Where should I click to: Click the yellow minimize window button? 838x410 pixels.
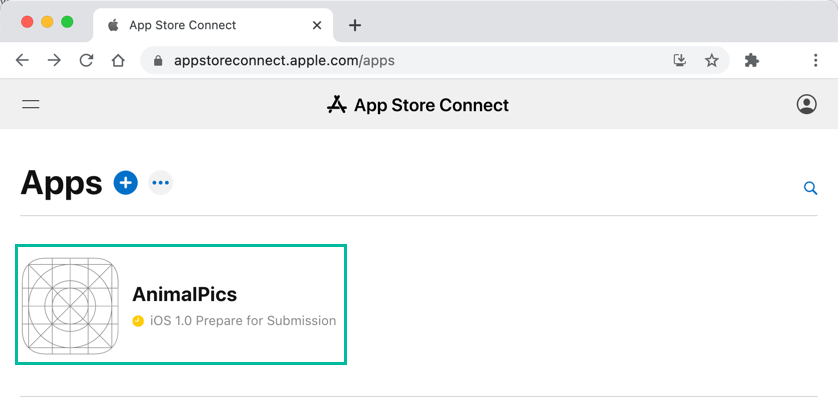47,22
